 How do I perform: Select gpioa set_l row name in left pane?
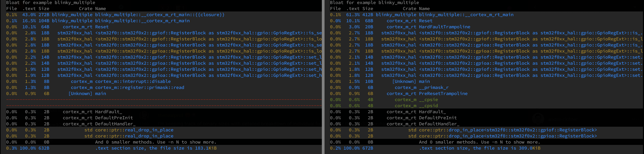point(208,63)
